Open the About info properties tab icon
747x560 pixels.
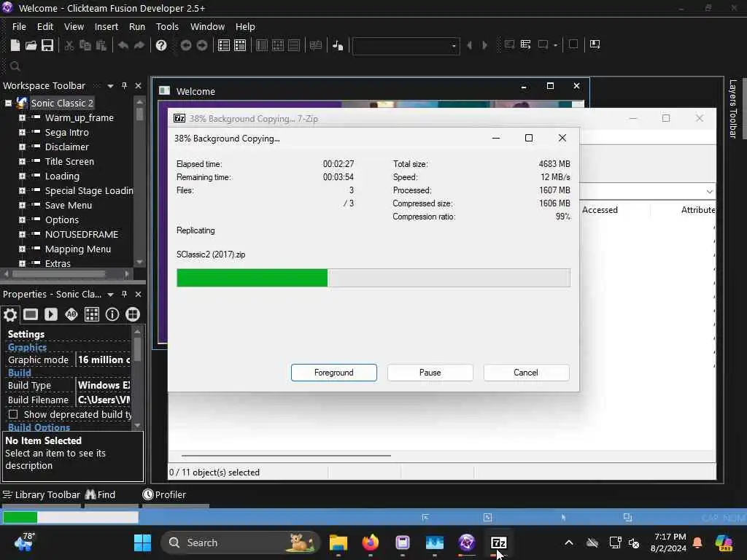[112, 315]
